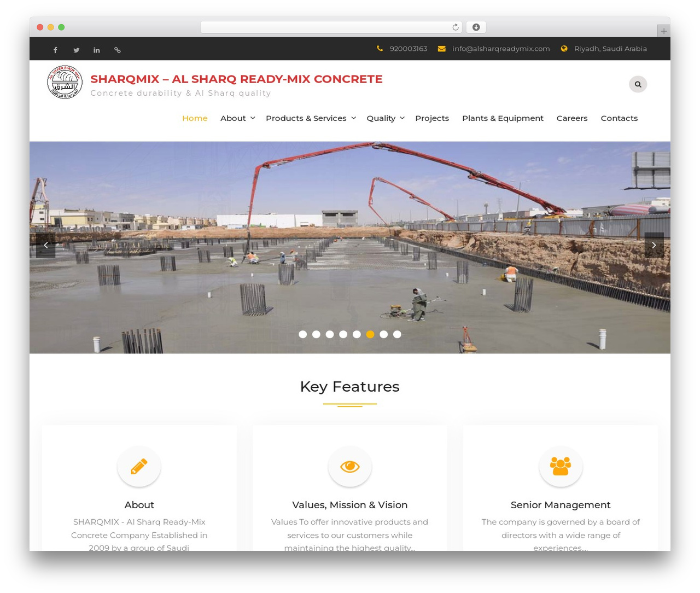The width and height of the screenshot is (700, 593).
Task: Click the chain link icon in top bar
Action: pos(117,50)
